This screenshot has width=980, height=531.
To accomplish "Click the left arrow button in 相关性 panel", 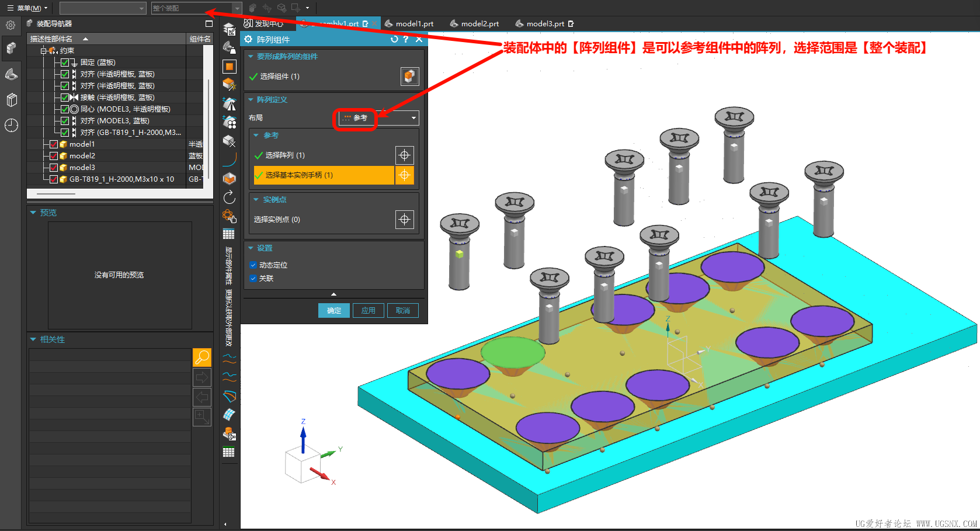I will pos(202,397).
